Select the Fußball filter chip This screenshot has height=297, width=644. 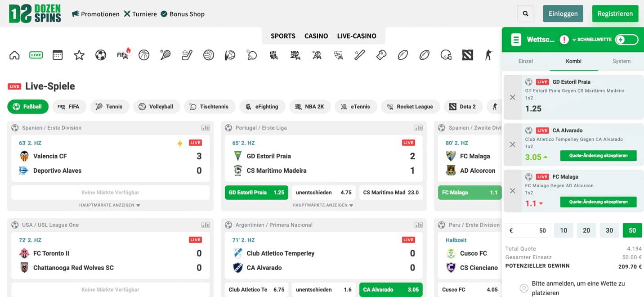[28, 107]
